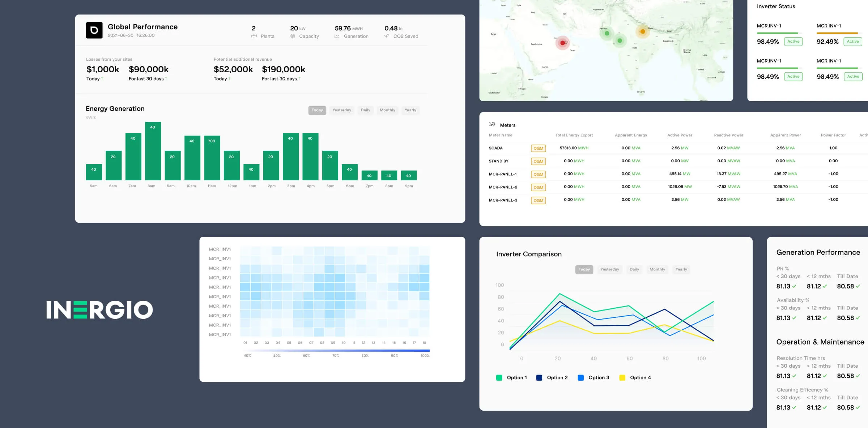The height and width of the screenshot is (428, 868).
Task: Click OGM tag on MCR-PANEL-3 row
Action: coord(538,200)
